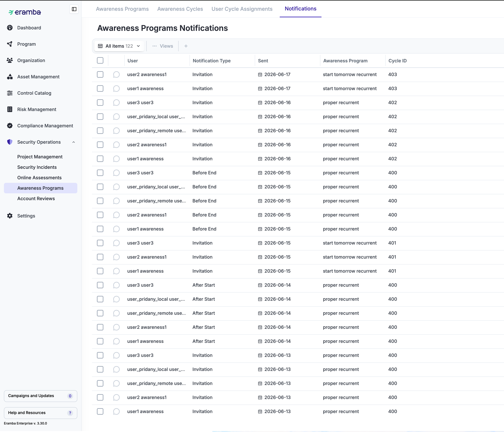Click the Program share icon
The height and width of the screenshot is (432, 504).
pos(10,44)
